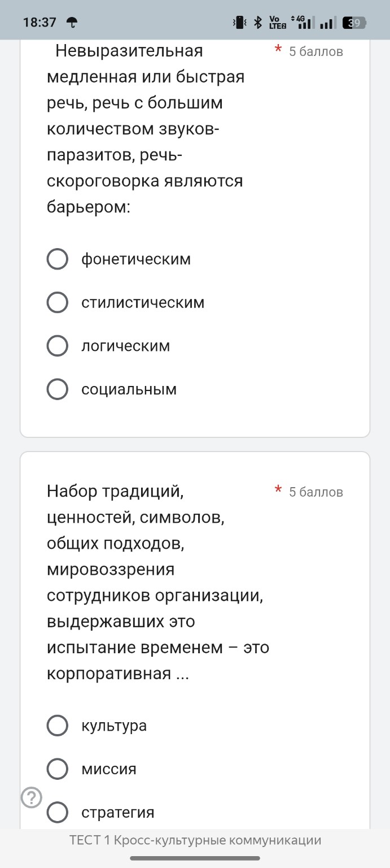The height and width of the screenshot is (868, 390).
Task: Choose 'культура' in the second question
Action: (57, 726)
